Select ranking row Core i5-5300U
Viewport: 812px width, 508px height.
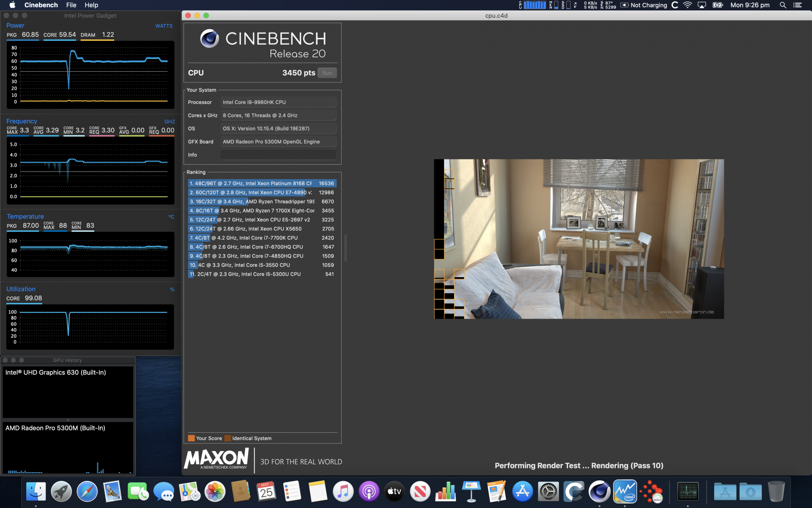coord(262,274)
